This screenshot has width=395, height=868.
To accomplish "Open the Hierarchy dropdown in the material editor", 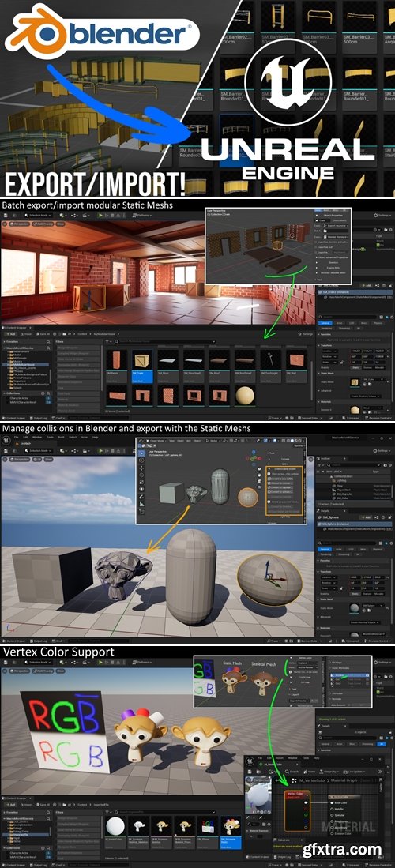I will pyautogui.click(x=329, y=772).
